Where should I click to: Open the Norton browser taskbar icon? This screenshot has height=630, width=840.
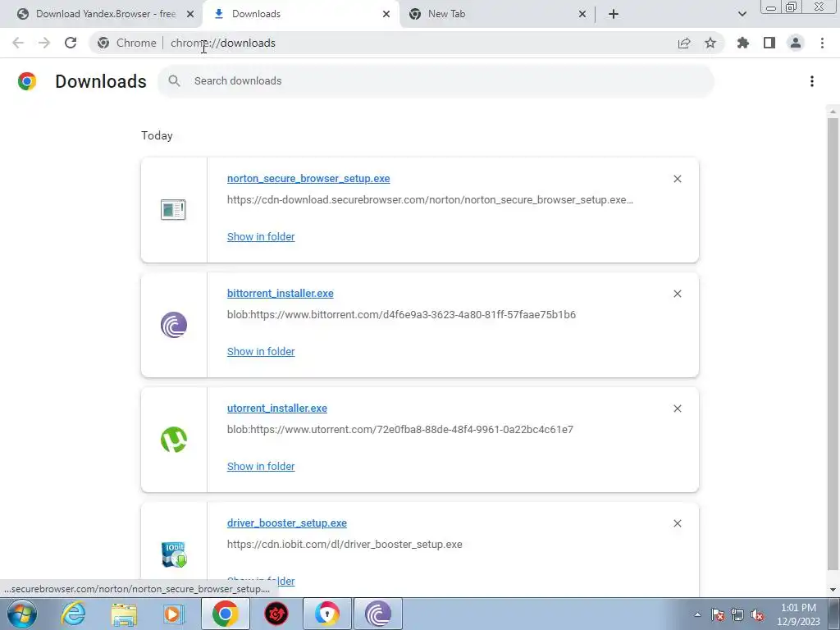(327, 614)
